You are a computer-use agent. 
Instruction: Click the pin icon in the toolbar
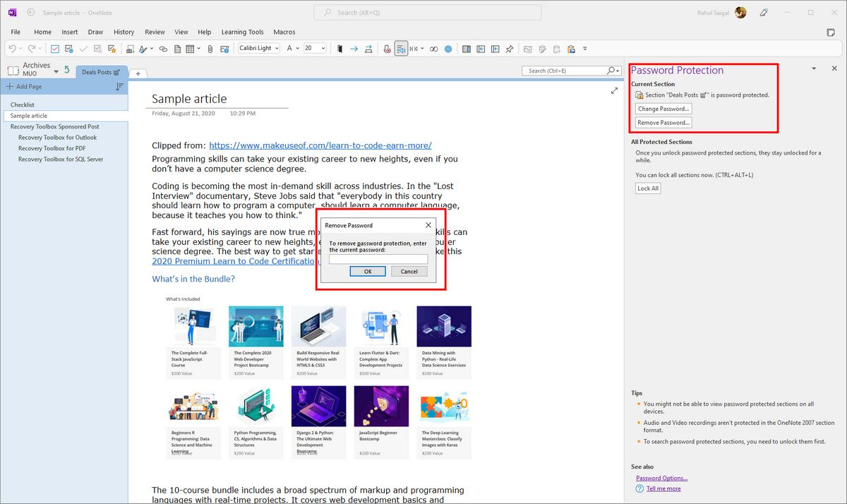pos(510,49)
